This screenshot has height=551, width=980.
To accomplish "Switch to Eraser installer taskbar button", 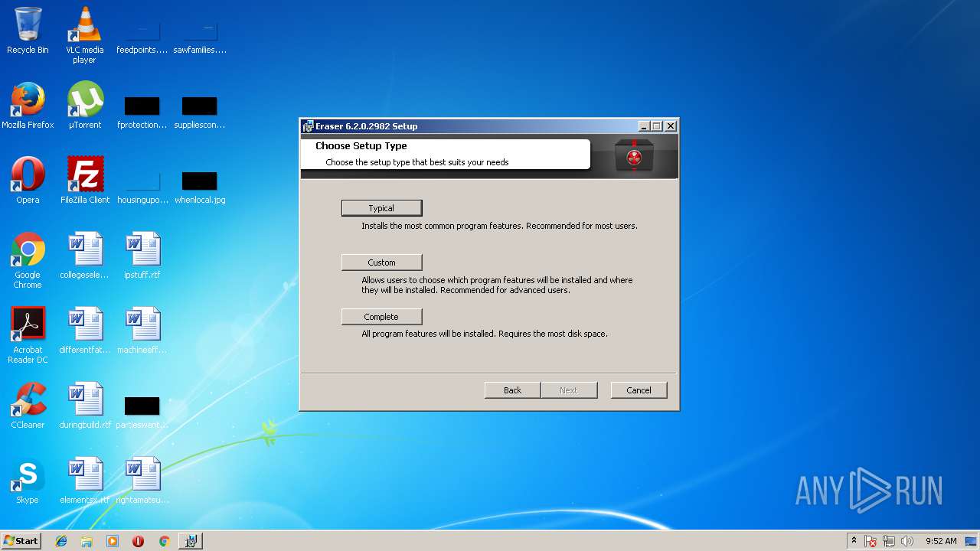I will pyautogui.click(x=191, y=541).
